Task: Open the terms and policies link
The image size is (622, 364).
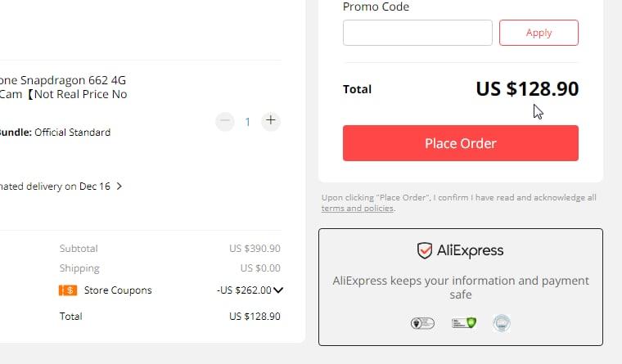Action: 358,208
